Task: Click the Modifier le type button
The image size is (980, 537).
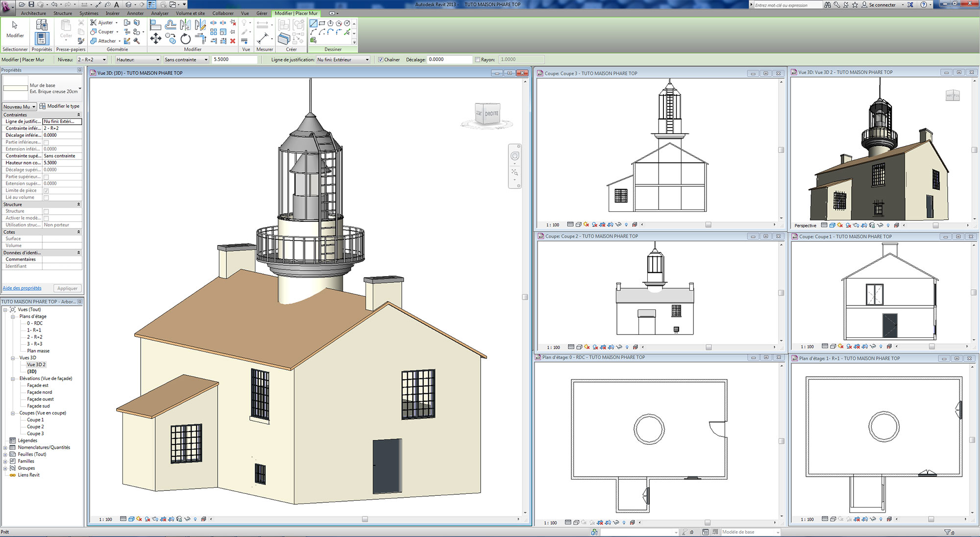Action: click(x=60, y=106)
